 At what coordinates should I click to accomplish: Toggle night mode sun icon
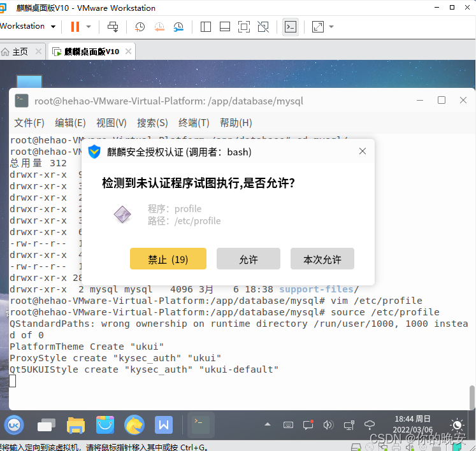coord(457,425)
